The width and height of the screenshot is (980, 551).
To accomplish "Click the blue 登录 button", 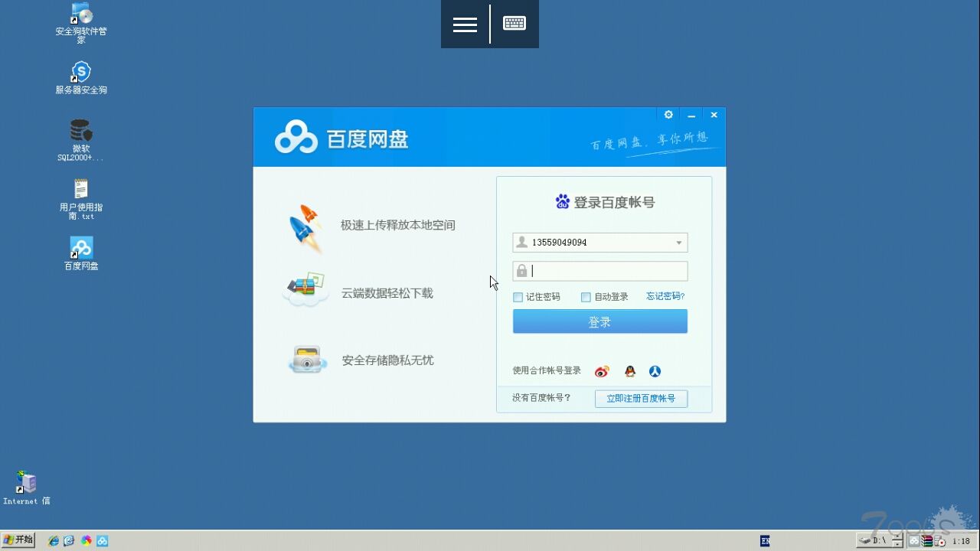I will tap(599, 321).
